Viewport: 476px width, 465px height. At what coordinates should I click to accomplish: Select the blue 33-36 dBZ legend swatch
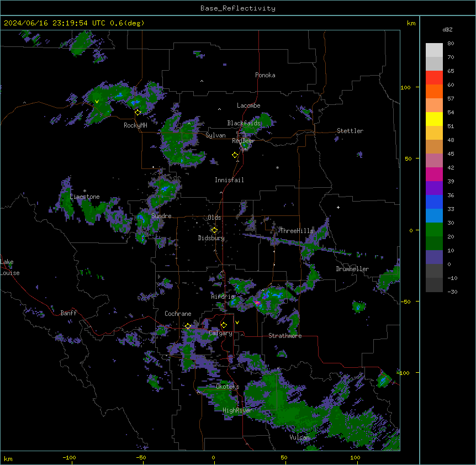434,202
